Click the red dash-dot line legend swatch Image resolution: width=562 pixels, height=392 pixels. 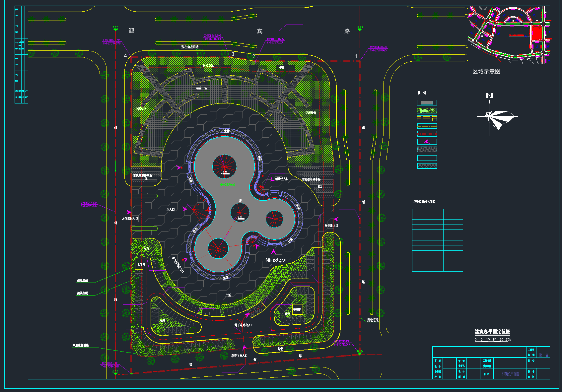pos(427,134)
